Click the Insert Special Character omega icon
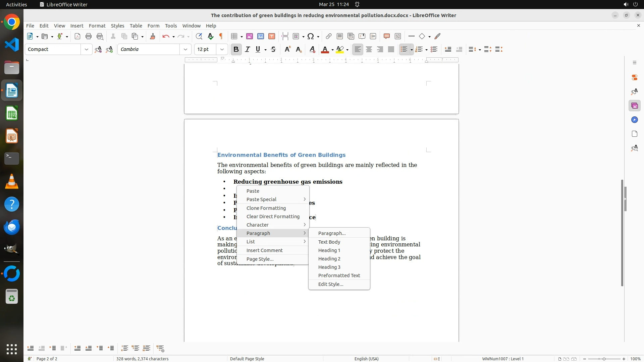 [x=311, y=37]
